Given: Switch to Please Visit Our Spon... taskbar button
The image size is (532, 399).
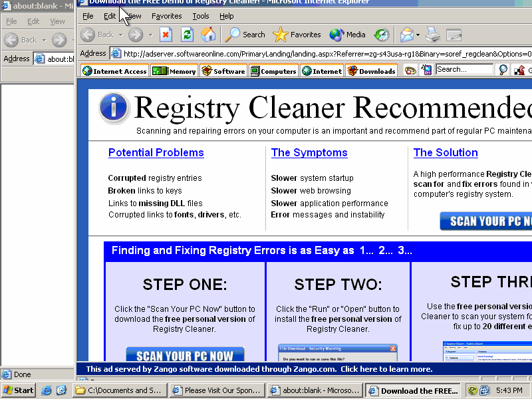Looking at the screenshot, I should coord(217,390).
